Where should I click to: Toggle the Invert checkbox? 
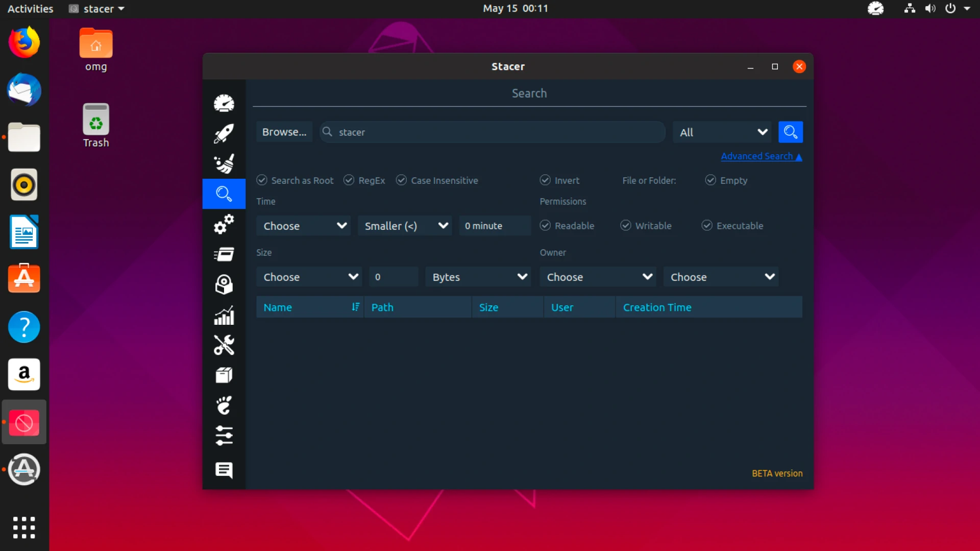tap(559, 180)
